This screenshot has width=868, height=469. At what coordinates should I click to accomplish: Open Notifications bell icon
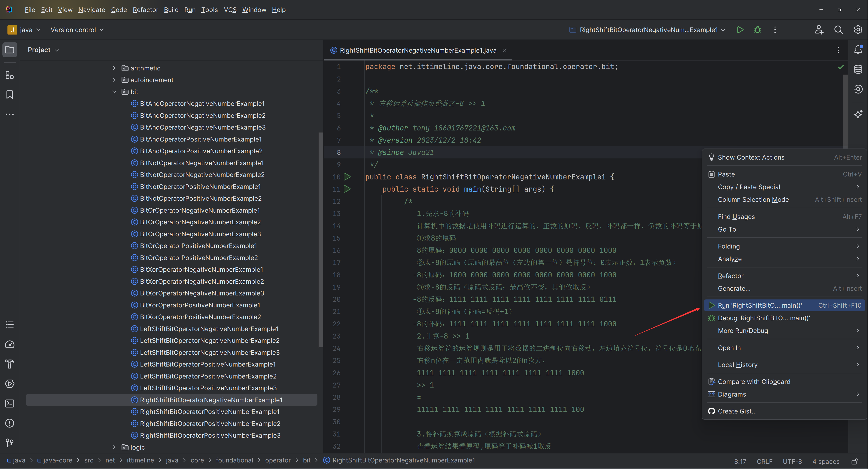858,49
